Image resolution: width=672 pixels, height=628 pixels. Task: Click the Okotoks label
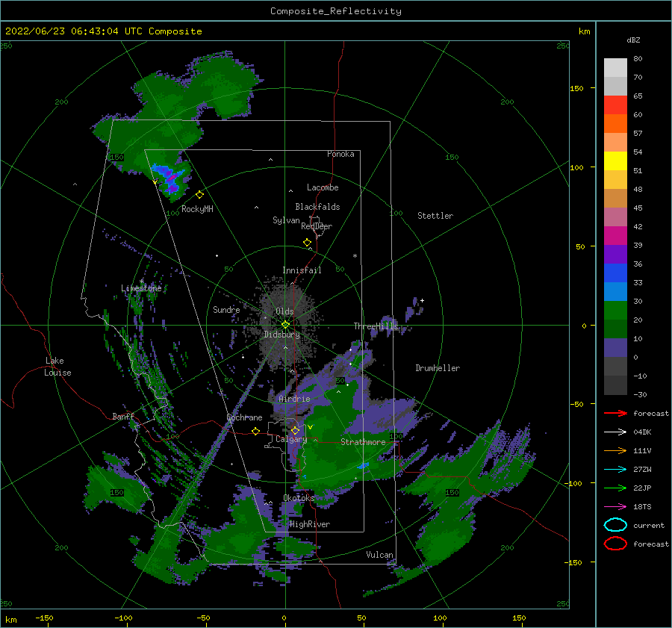click(x=299, y=497)
